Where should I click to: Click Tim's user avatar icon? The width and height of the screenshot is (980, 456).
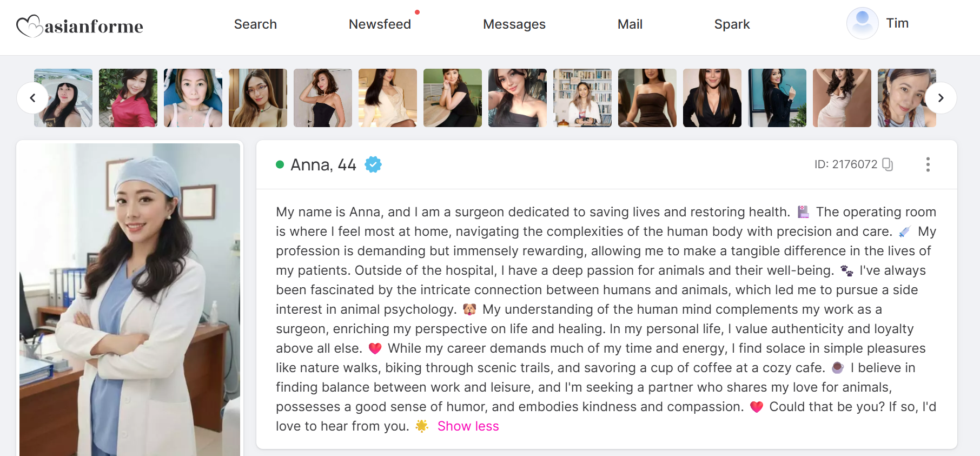(x=862, y=23)
